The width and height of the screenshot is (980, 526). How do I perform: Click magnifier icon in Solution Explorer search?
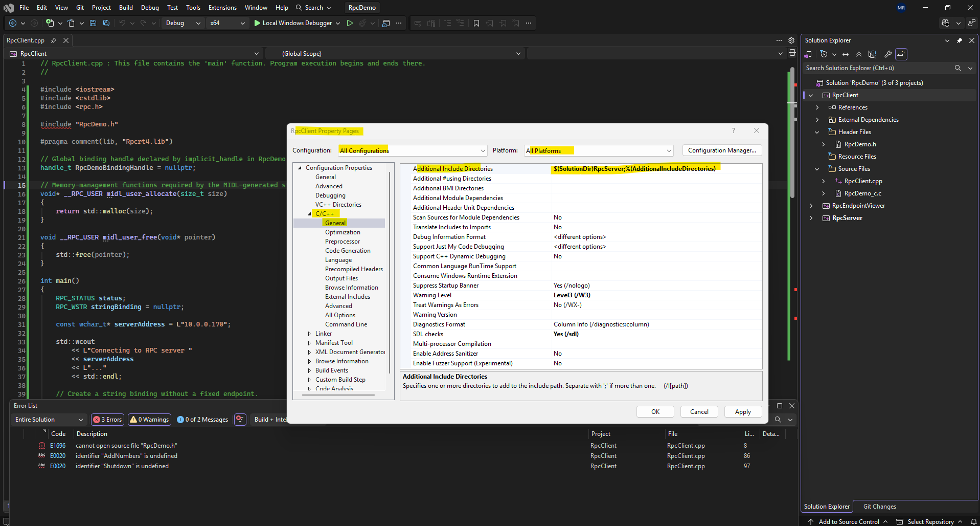coord(958,68)
